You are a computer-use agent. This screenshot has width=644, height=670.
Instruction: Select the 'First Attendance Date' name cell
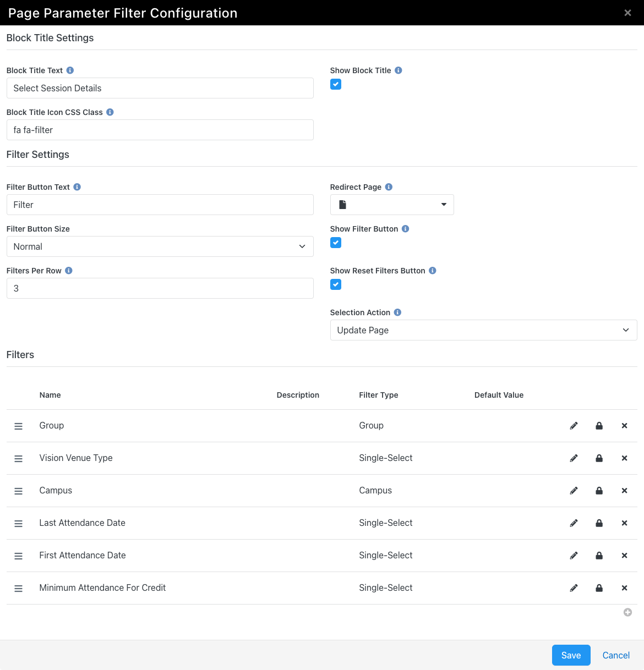click(x=83, y=556)
